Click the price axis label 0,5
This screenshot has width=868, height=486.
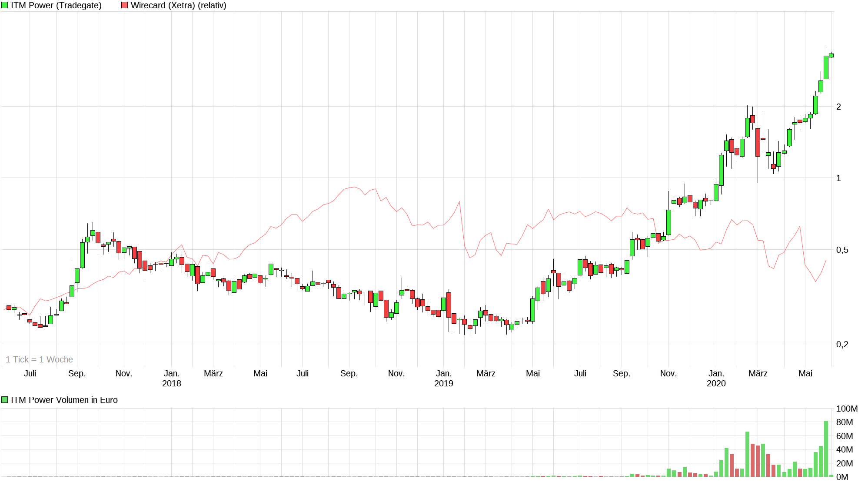[x=842, y=250]
